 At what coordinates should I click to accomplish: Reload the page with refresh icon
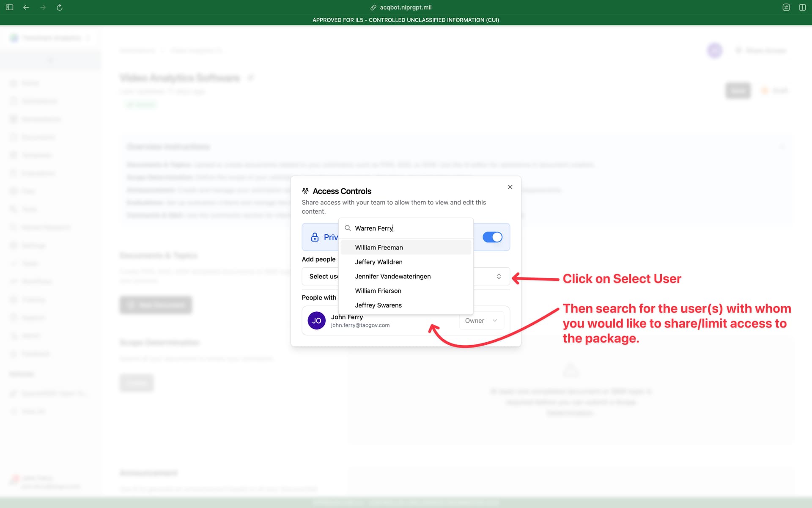(x=60, y=7)
